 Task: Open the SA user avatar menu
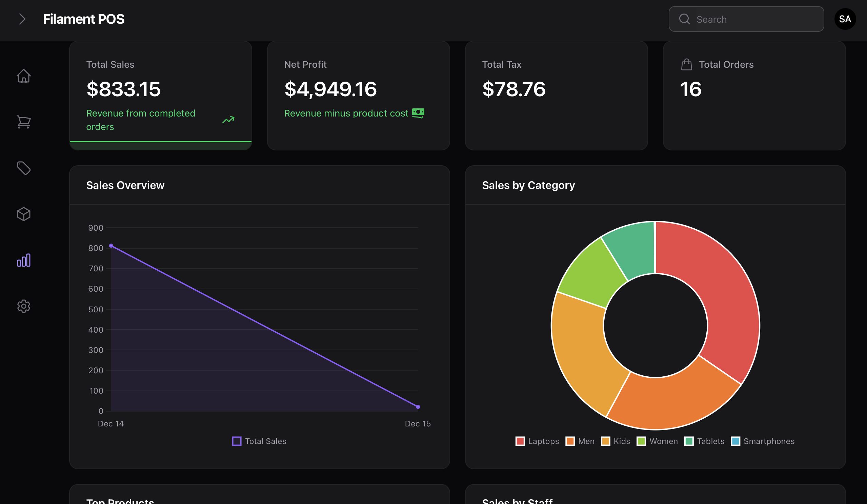[x=845, y=19]
